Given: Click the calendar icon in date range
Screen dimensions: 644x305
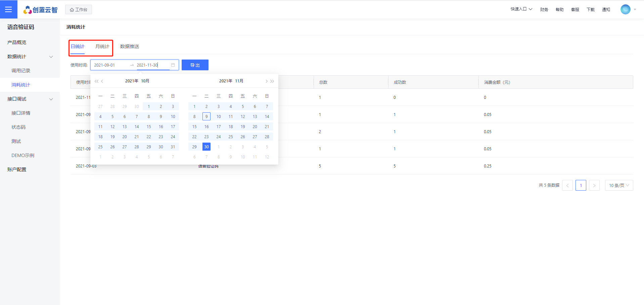Looking at the screenshot, I should 173,65.
